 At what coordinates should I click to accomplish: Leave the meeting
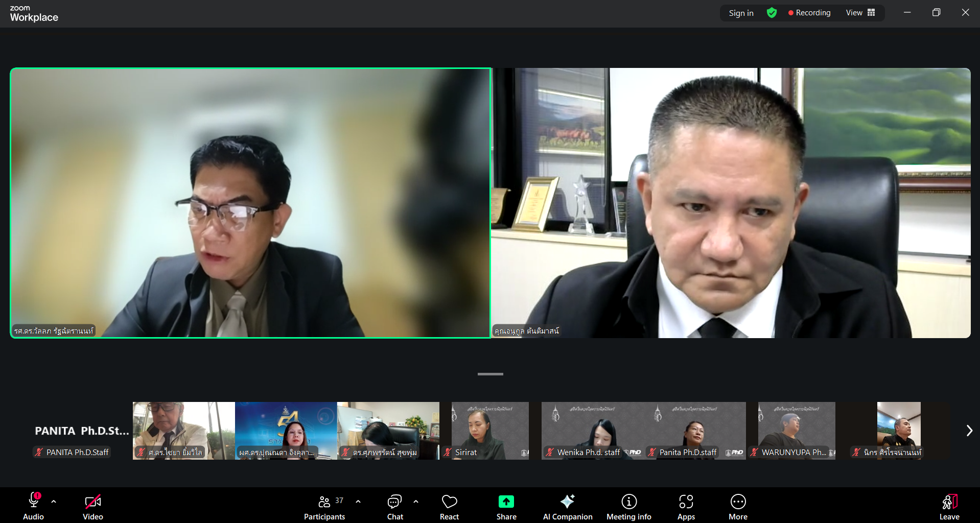949,507
